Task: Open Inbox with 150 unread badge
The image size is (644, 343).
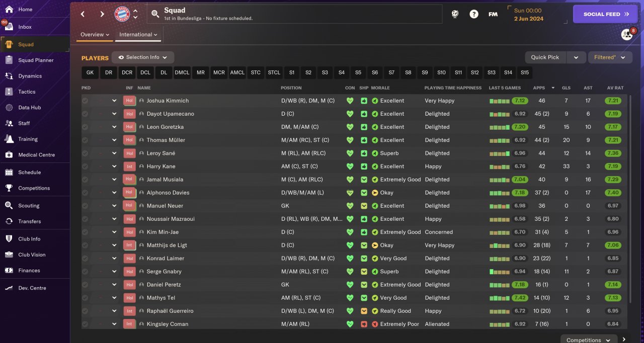Action: pos(9,27)
